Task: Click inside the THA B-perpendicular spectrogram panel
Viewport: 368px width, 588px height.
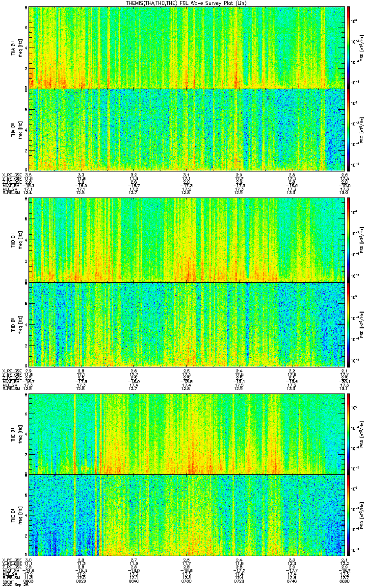Action: click(186, 47)
